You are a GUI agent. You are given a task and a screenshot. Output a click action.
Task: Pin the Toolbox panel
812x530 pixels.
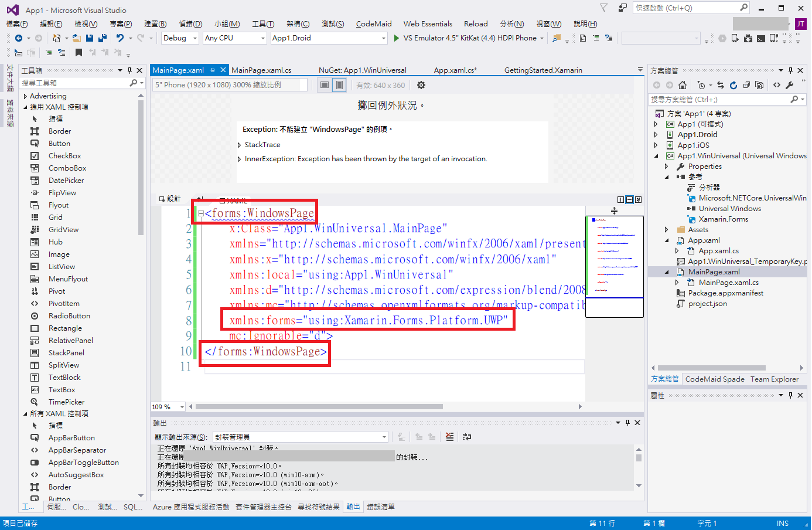(x=129, y=70)
